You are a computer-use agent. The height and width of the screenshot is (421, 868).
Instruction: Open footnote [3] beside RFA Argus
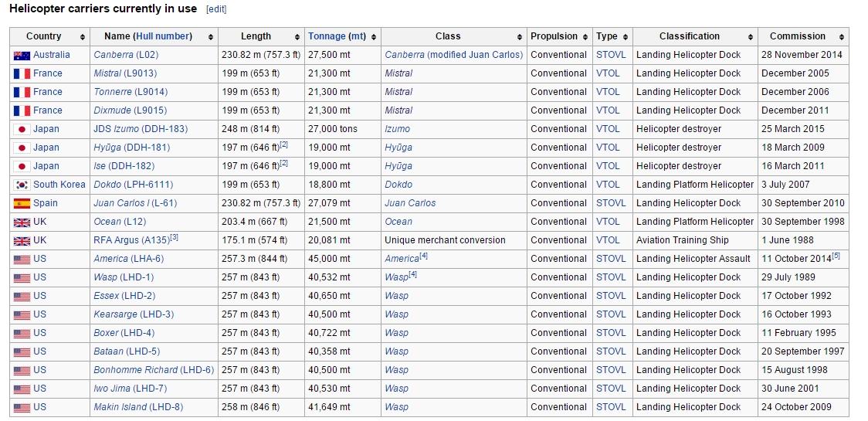(x=175, y=237)
